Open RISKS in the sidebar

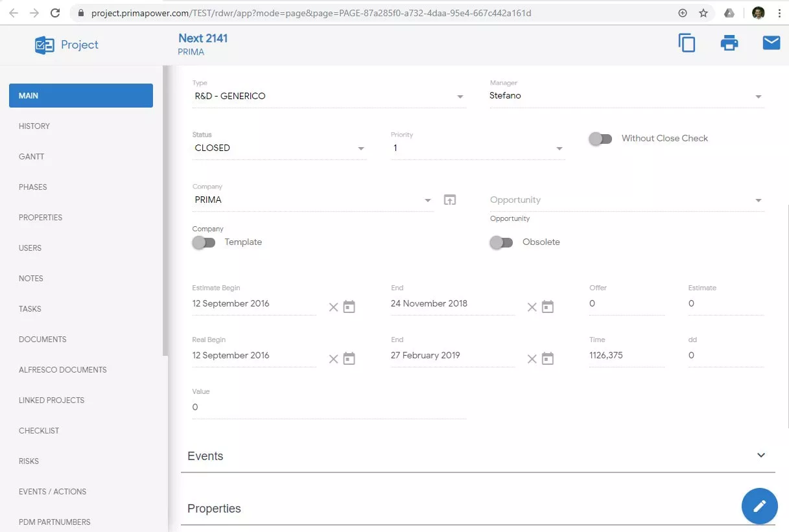click(29, 461)
